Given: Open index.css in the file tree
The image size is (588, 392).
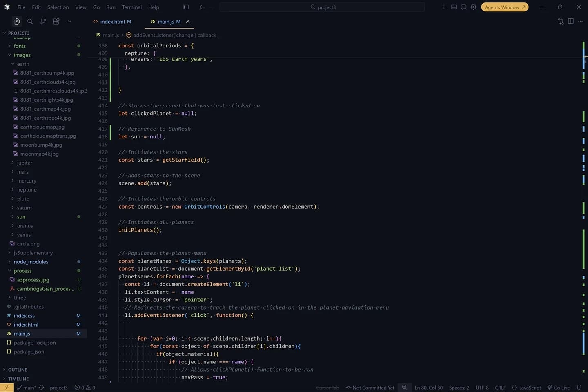Looking at the screenshot, I should click(x=24, y=316).
